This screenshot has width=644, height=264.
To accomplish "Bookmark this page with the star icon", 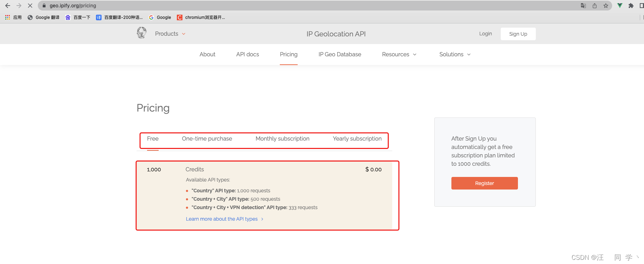I will click(x=606, y=6).
